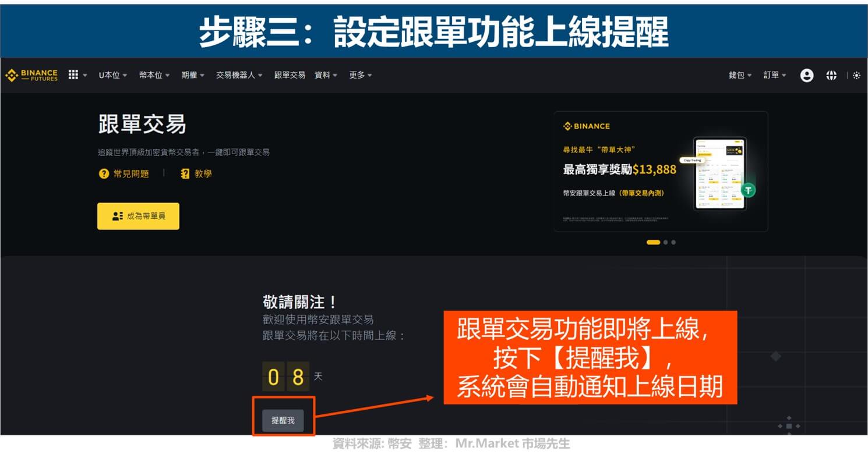Click the Binance logo inside the banner
868x458 pixels.
coord(587,126)
